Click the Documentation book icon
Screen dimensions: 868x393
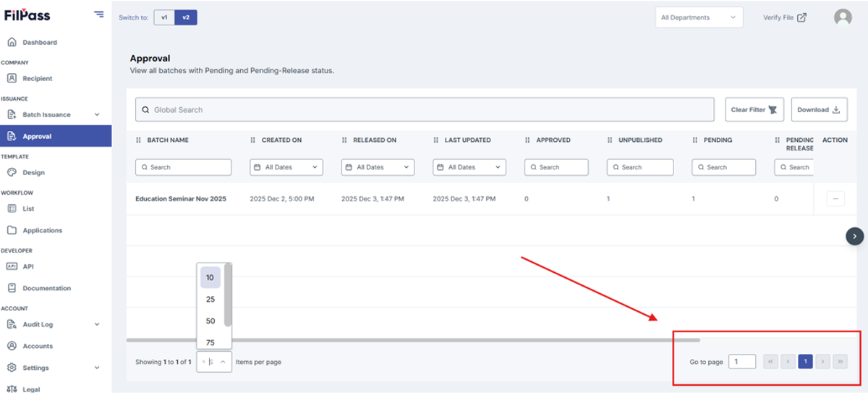[x=12, y=288]
